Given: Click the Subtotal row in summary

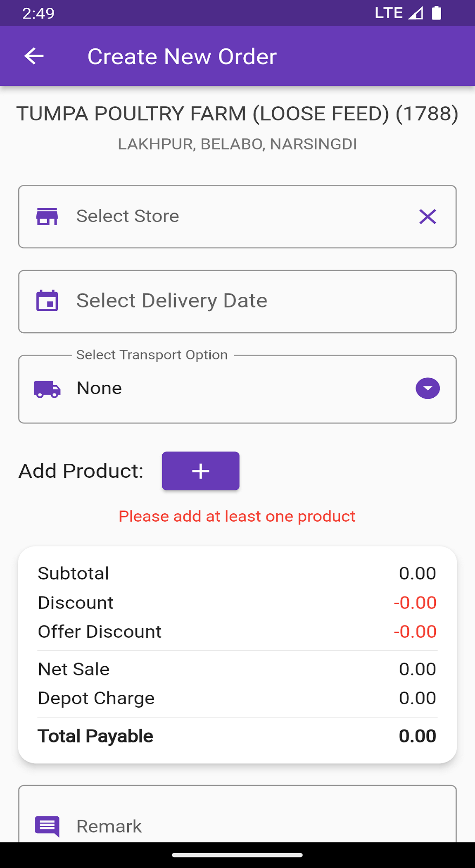Looking at the screenshot, I should tap(237, 574).
